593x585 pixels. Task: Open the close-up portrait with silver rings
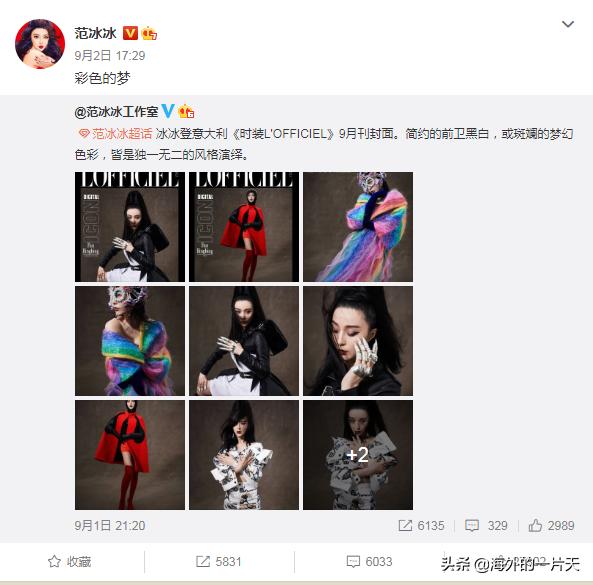click(358, 341)
